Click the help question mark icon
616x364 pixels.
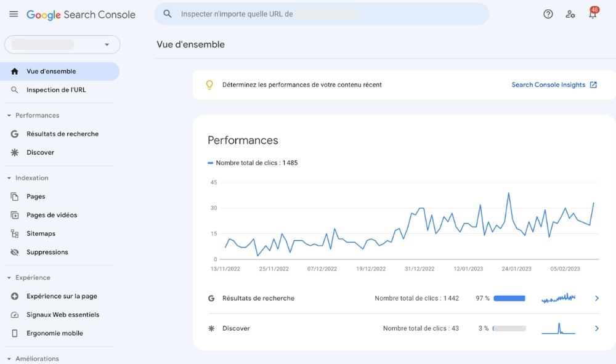point(548,13)
